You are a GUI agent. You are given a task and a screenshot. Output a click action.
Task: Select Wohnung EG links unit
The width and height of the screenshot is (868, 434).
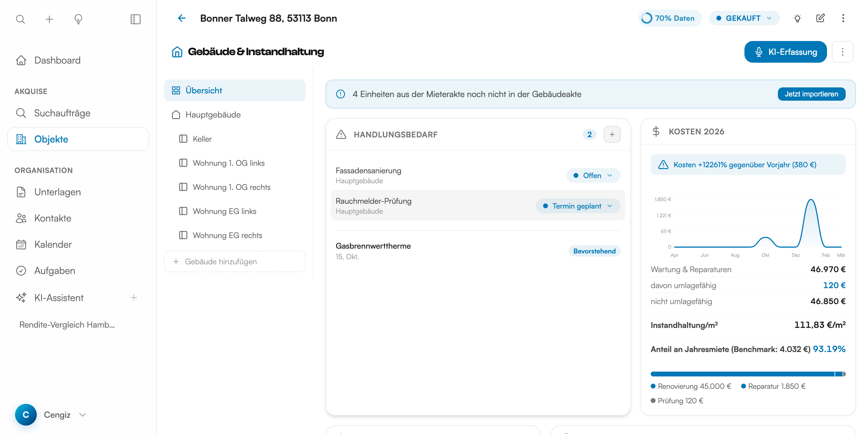point(224,211)
